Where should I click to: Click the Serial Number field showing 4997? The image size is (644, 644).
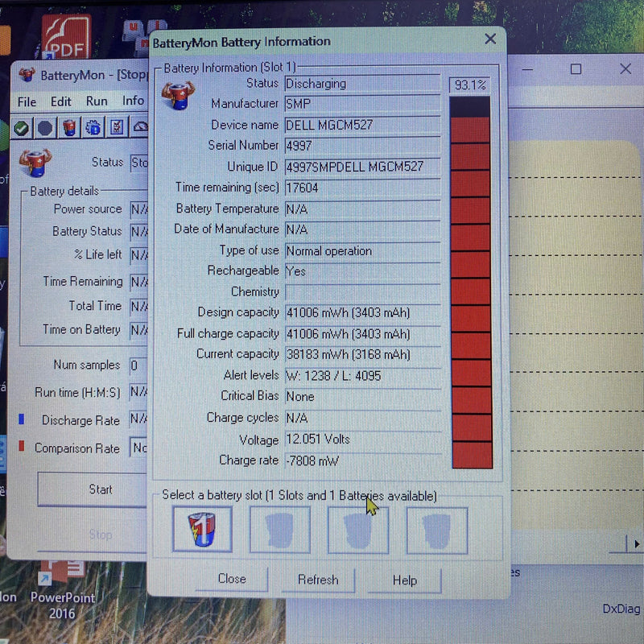click(x=362, y=146)
